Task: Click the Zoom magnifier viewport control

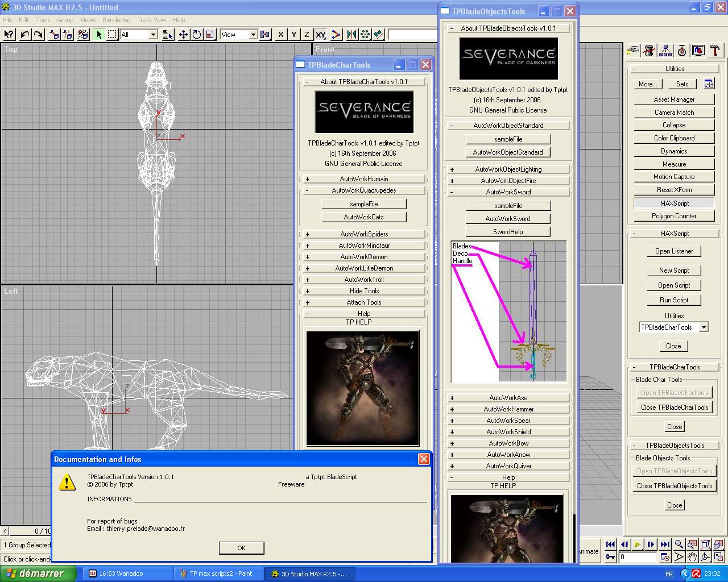Action: pos(679,544)
